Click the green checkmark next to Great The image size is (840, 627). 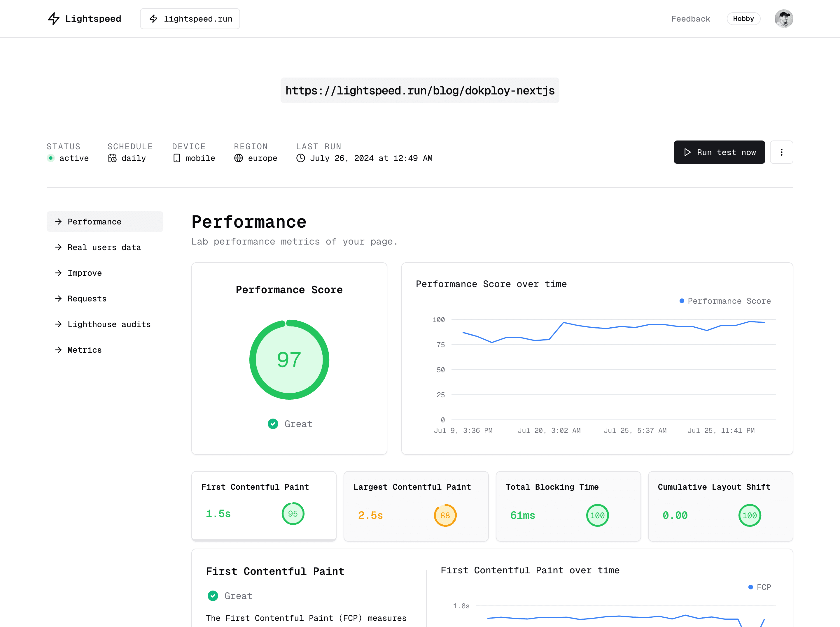point(273,424)
